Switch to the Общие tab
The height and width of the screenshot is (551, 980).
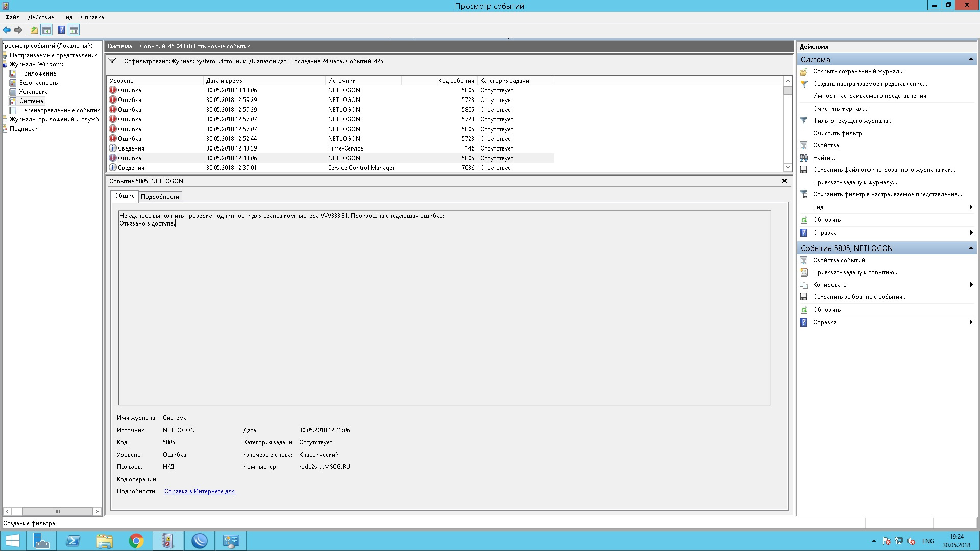[125, 196]
